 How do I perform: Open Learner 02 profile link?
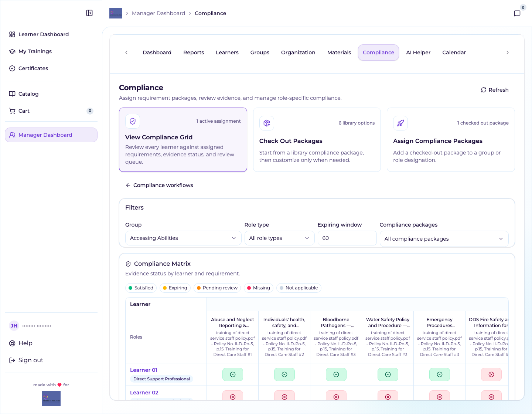[x=144, y=393]
